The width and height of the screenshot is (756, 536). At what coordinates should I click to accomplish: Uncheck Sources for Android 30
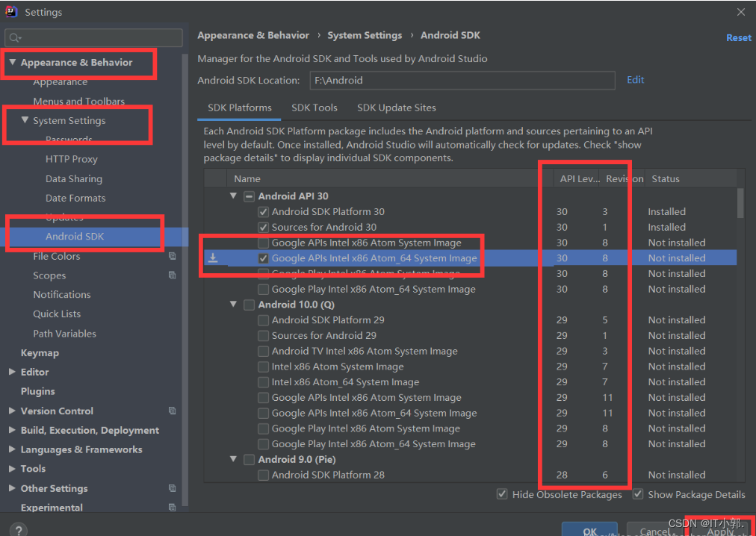pos(264,227)
